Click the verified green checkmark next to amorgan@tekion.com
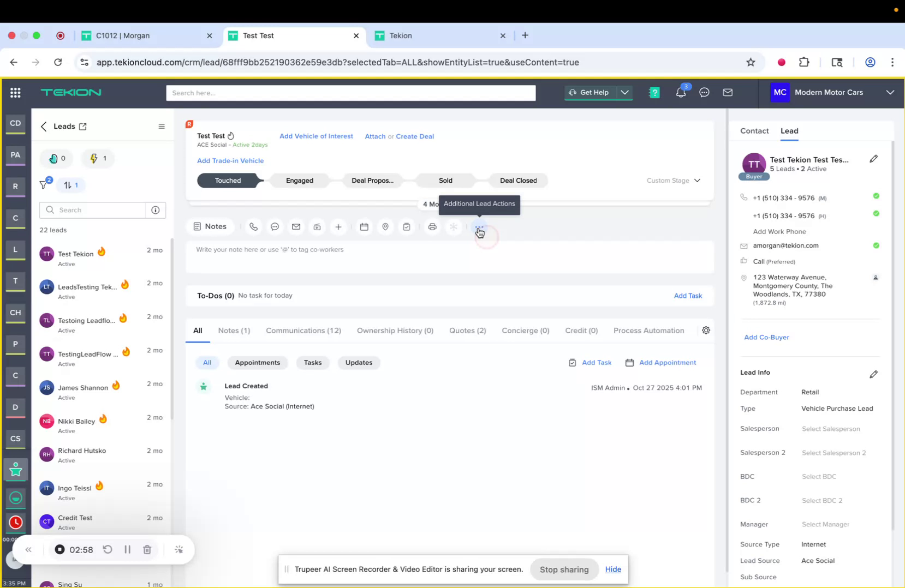 [x=877, y=245]
